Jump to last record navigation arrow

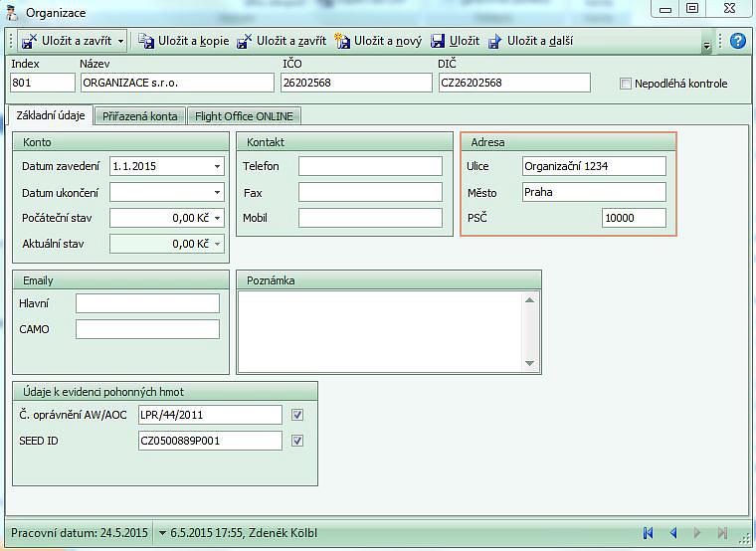(723, 533)
